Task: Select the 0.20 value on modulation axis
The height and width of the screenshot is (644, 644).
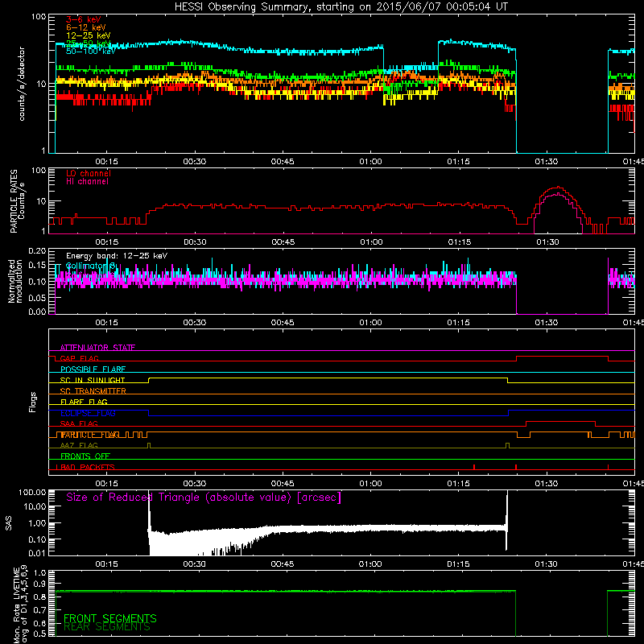Action: (37, 250)
